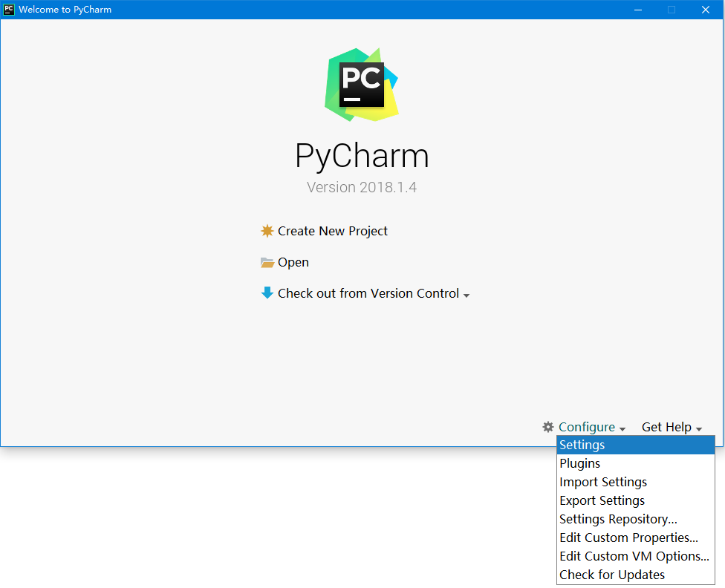Choose Edit Custom Properties... entry

tap(636, 538)
